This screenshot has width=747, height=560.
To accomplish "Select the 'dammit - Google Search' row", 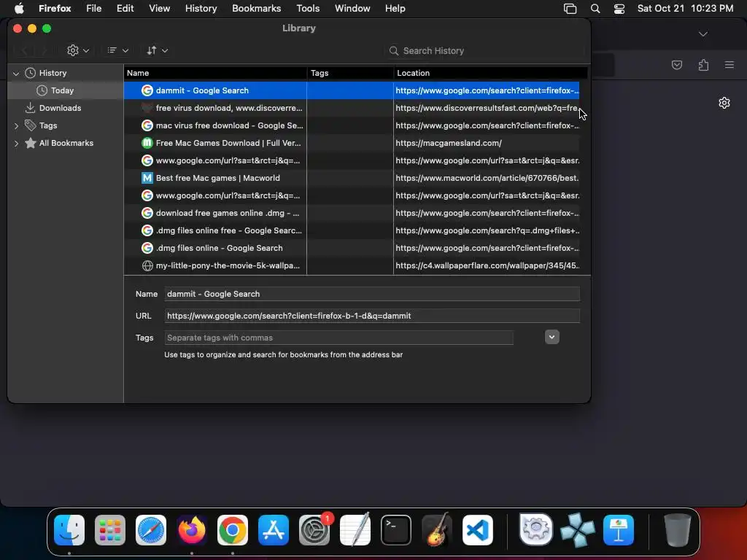I will point(352,90).
